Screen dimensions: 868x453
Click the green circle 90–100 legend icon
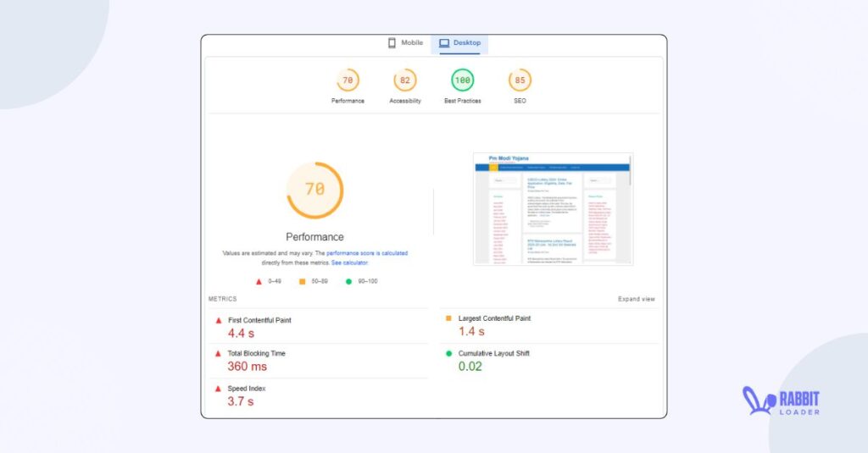click(x=348, y=281)
